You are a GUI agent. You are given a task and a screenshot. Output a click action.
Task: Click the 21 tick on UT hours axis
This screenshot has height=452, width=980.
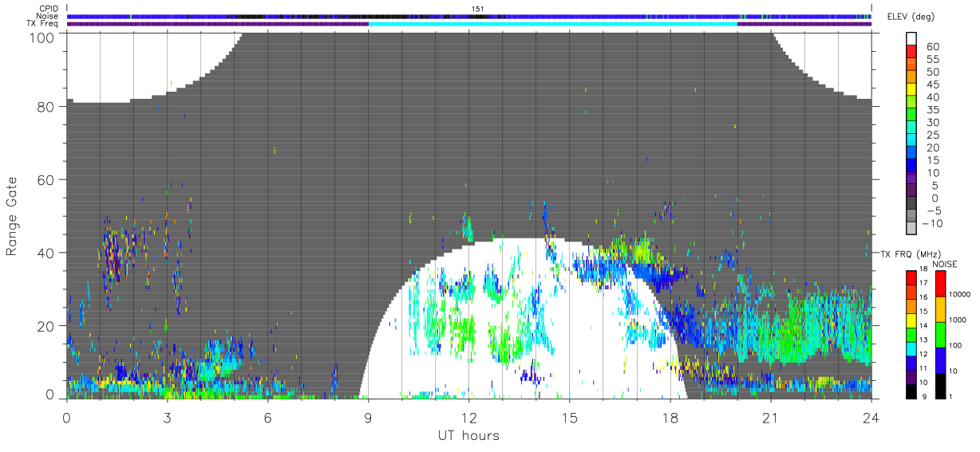(771, 416)
